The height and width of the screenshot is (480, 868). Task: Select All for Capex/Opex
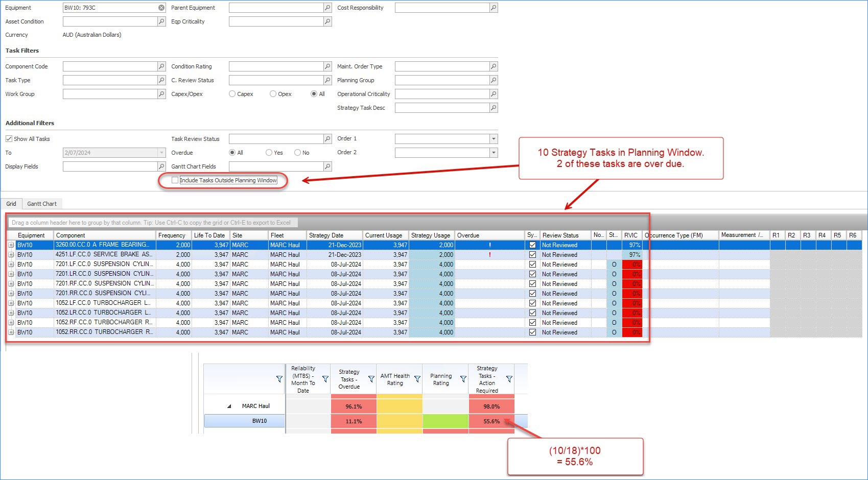314,94
